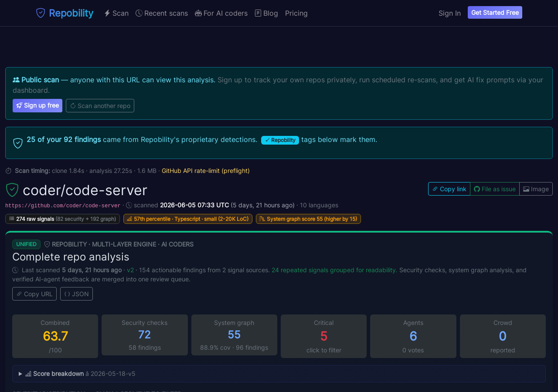
Task: Open the Image share button
Action: pyautogui.click(x=536, y=189)
